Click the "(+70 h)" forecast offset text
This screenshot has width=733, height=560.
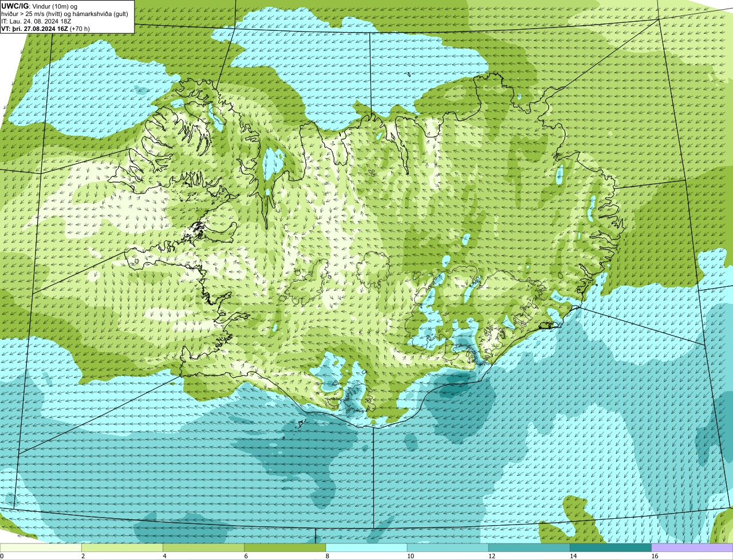coord(80,29)
